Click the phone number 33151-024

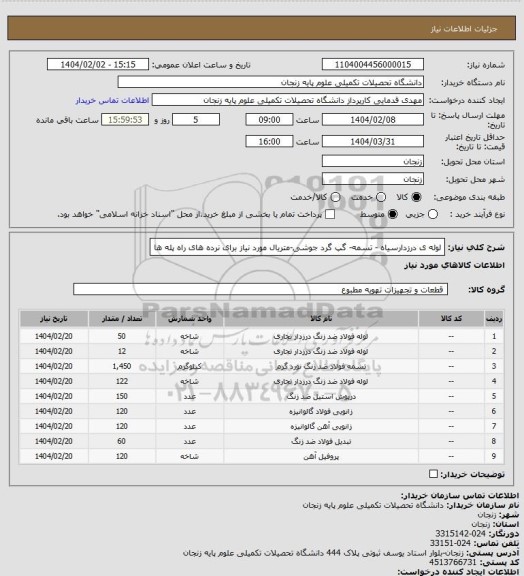[451, 543]
